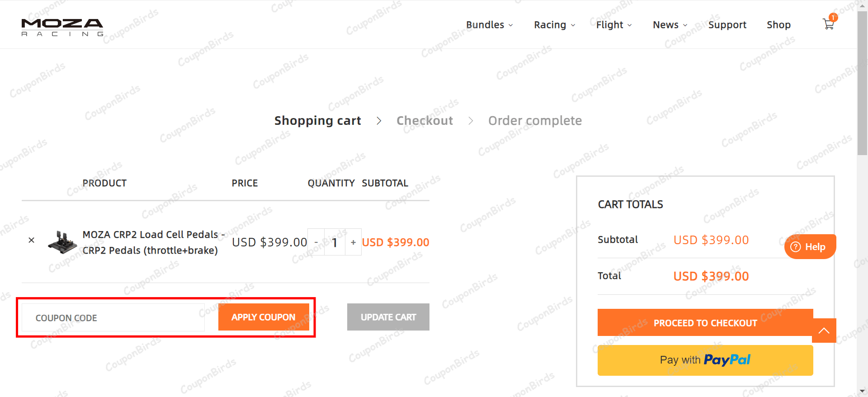Screen dimensions: 868x397
Task: Click the cart badge showing 1 item
Action: click(833, 17)
